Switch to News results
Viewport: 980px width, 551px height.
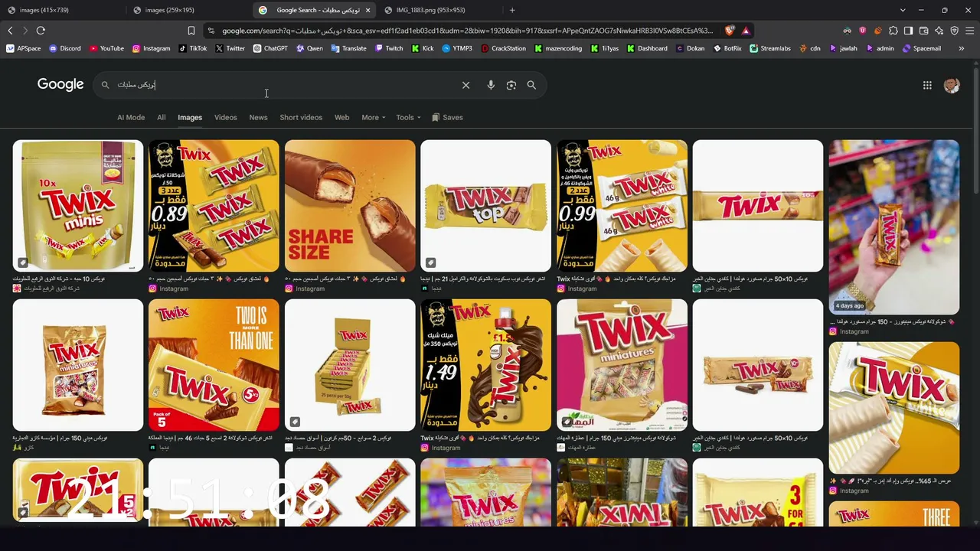tap(258, 117)
